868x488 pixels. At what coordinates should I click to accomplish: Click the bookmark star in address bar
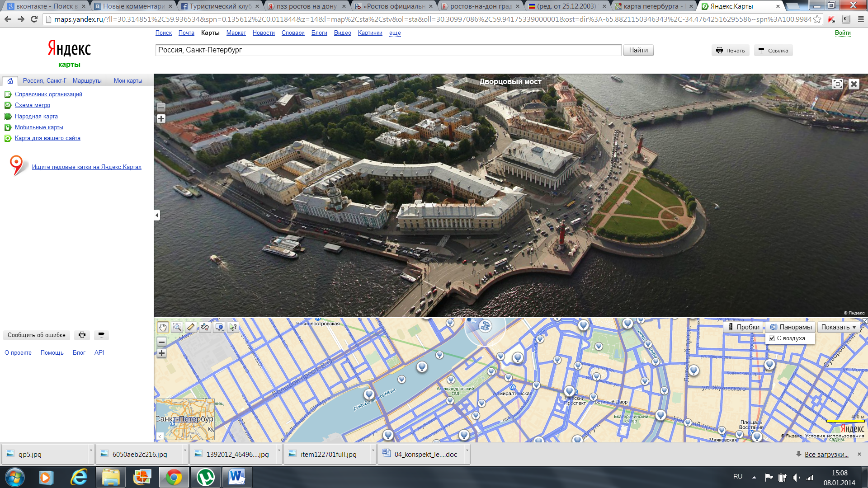pyautogui.click(x=816, y=19)
